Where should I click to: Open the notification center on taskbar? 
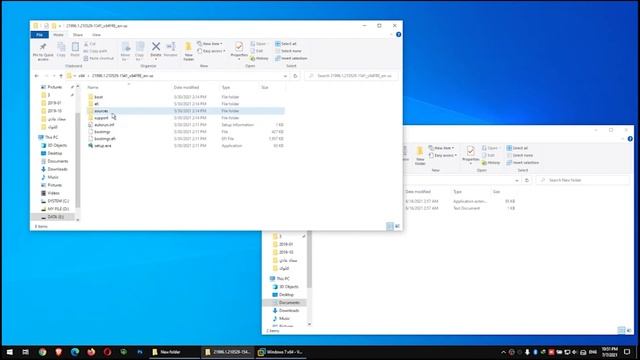[x=627, y=352]
